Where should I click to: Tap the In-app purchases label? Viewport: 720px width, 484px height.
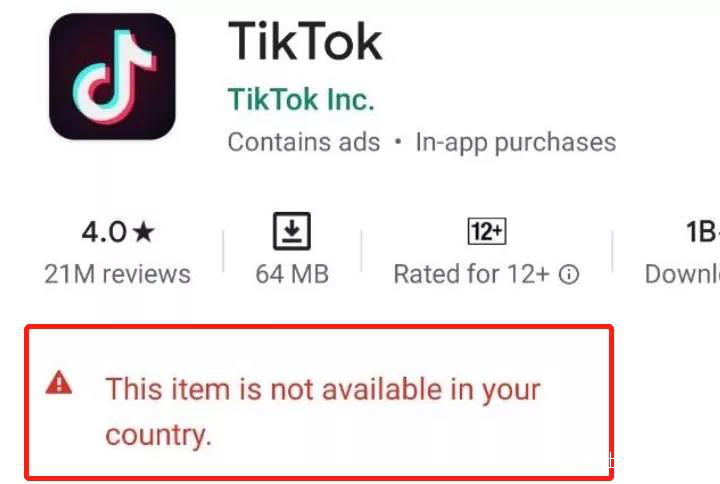click(516, 142)
